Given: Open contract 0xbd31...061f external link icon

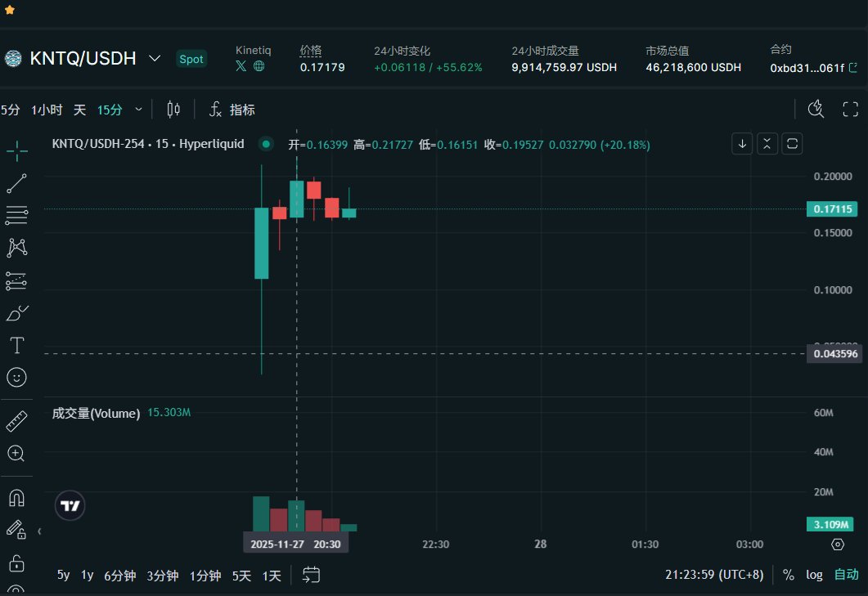Looking at the screenshot, I should coord(853,68).
